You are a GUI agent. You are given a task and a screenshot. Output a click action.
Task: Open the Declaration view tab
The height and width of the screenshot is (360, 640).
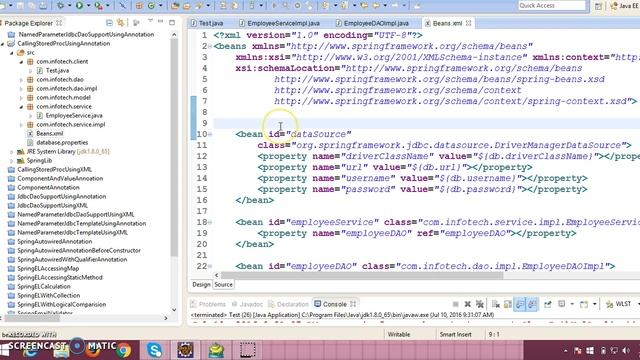pyautogui.click(x=288, y=304)
